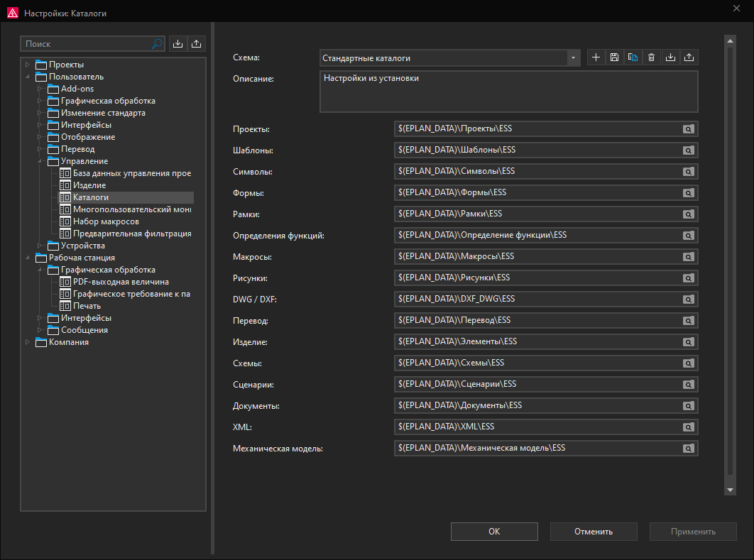Select База данных управления проектами item

pyautogui.click(x=126, y=173)
